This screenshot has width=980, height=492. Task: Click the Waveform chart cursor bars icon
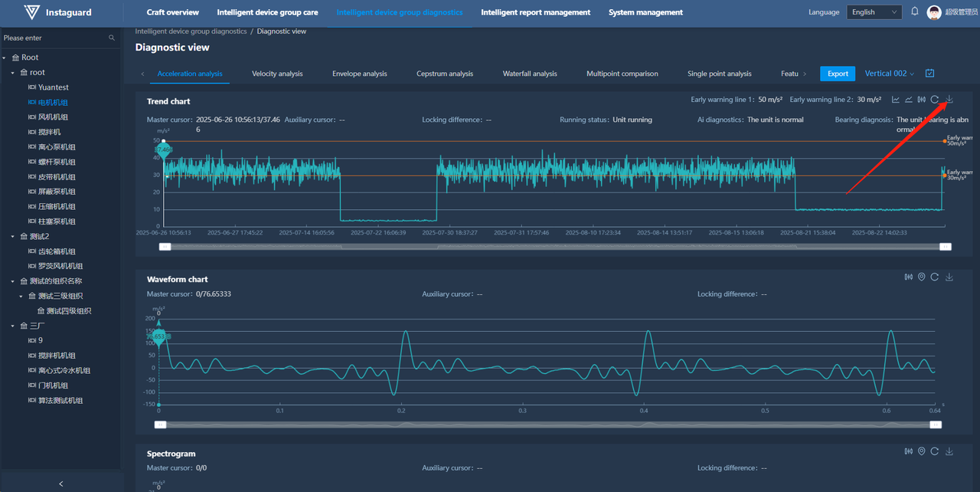[909, 277]
